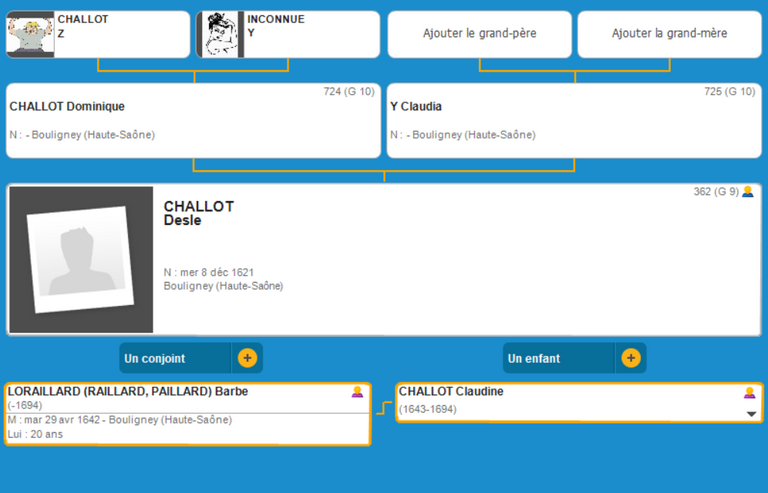Screen dimensions: 768x493
Task: Click the person icon beside Barbe LORAILLARD
Action: (357, 392)
